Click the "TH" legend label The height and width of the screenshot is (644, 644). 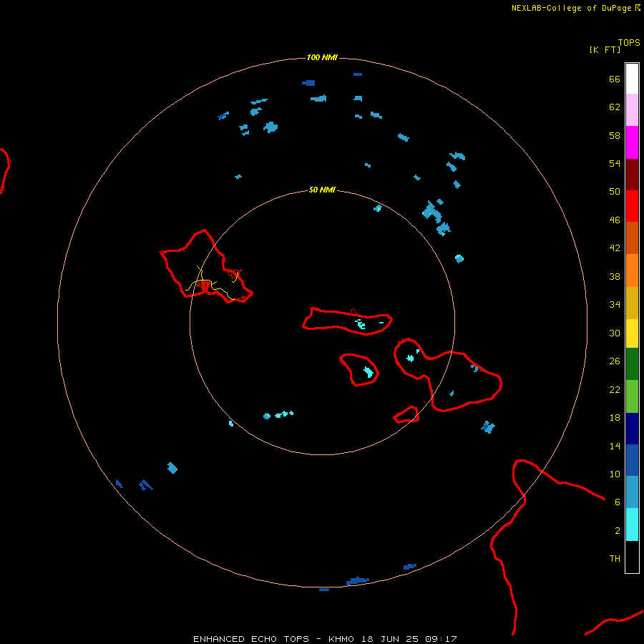point(615,559)
